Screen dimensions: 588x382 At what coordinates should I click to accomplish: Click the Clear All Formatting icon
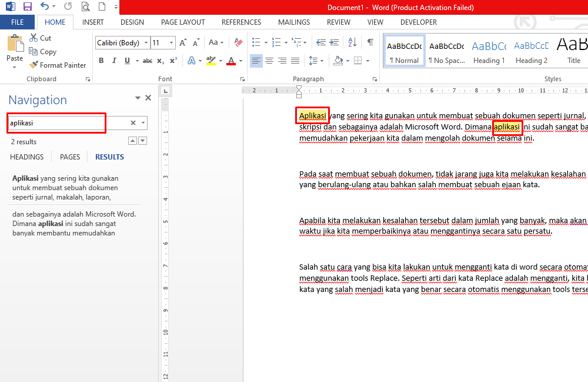click(238, 42)
